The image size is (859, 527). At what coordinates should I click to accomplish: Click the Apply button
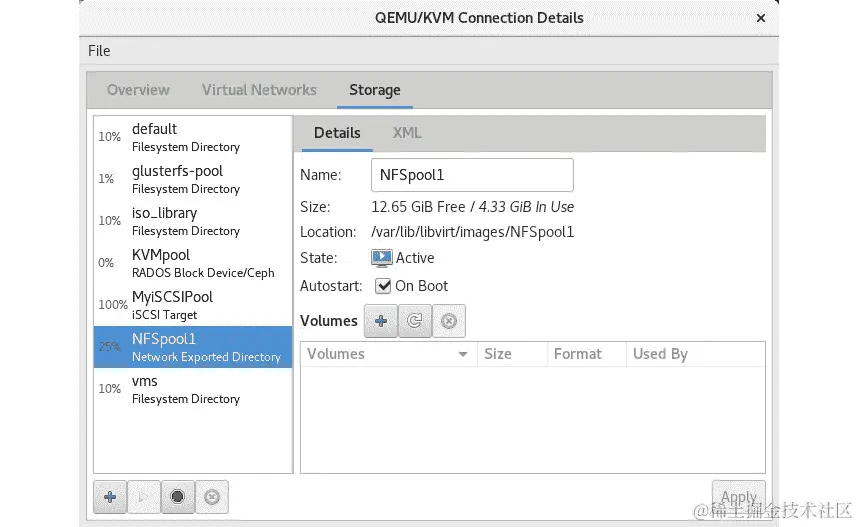(x=738, y=497)
